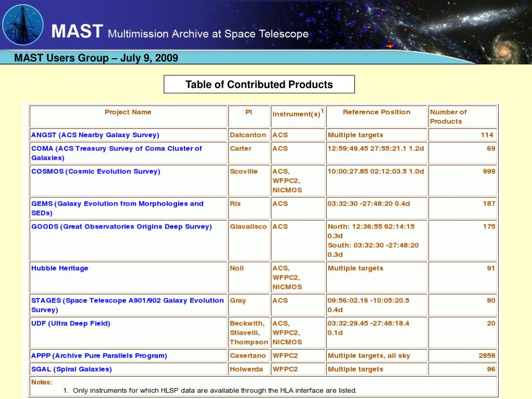Click the Multimission Archive at Space Telescope banner text
The height and width of the screenshot is (399, 532).
point(208,34)
